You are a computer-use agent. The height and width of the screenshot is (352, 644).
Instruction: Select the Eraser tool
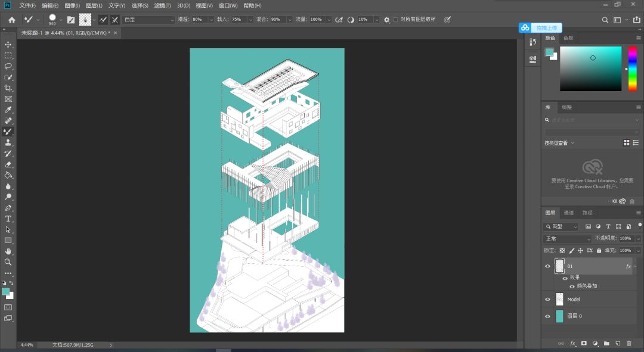click(x=8, y=164)
